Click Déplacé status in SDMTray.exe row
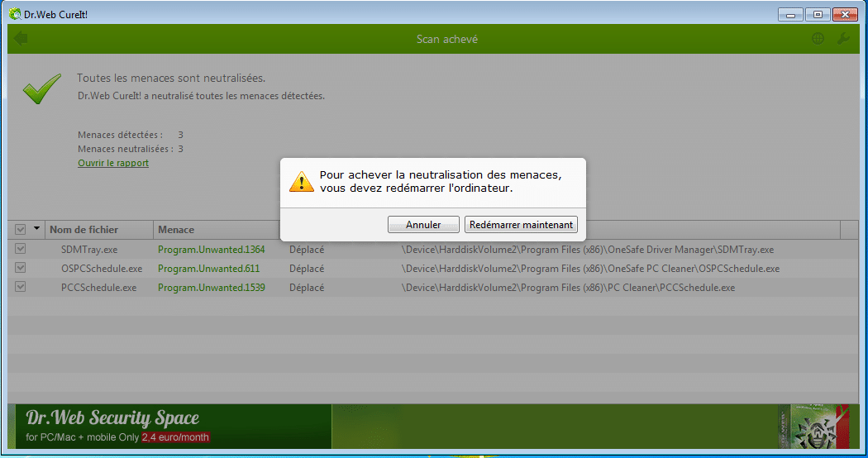Viewport: 868px width, 458px height. [307, 250]
